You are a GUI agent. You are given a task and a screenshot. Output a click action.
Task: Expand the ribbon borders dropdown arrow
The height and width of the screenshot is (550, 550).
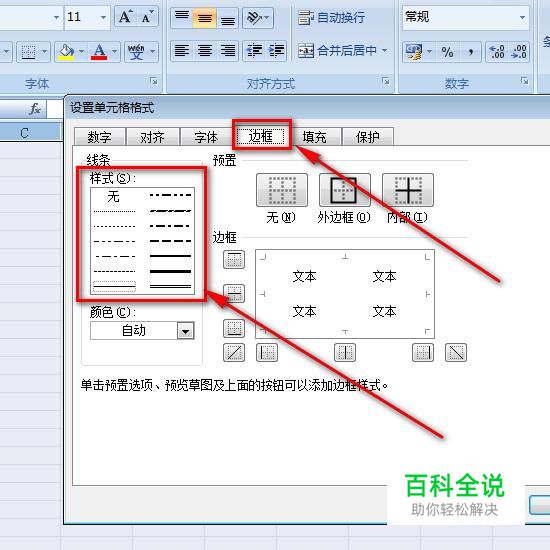coord(44,53)
